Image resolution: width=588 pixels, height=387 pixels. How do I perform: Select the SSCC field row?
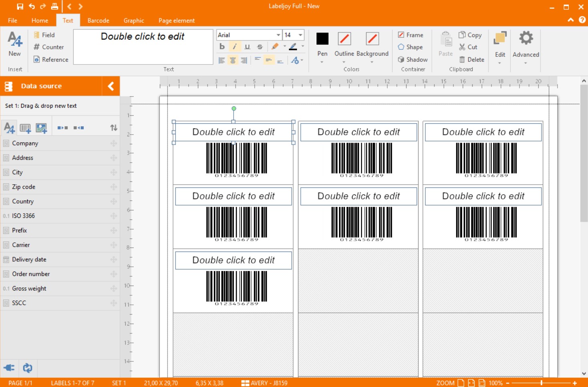click(60, 303)
